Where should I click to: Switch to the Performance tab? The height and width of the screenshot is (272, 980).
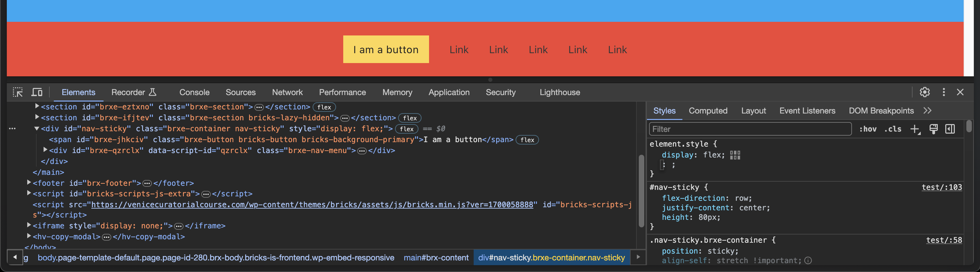click(343, 92)
